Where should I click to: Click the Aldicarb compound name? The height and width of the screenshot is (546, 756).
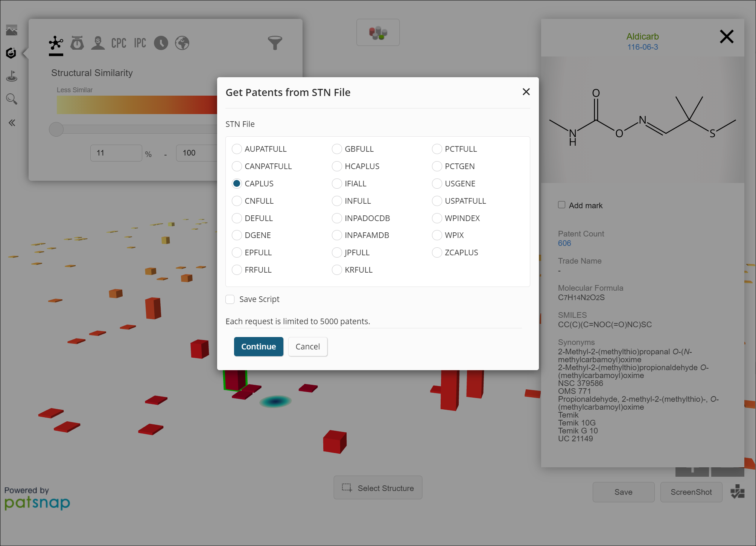tap(642, 37)
